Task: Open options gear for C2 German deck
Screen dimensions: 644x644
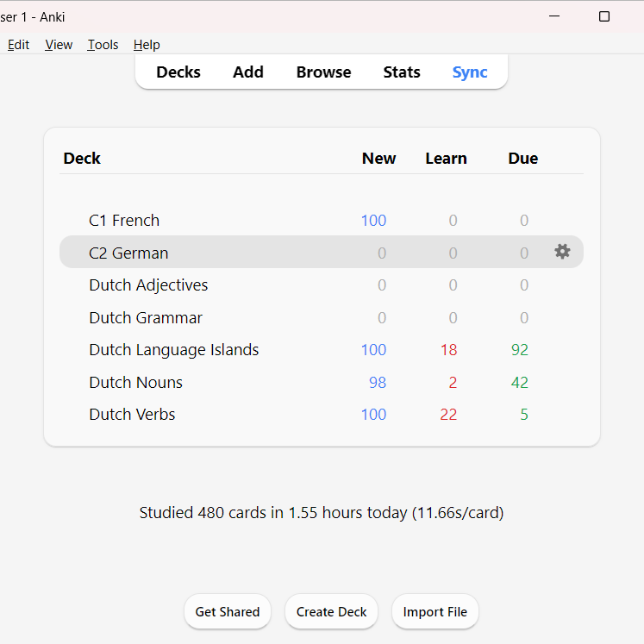Action: (562, 252)
